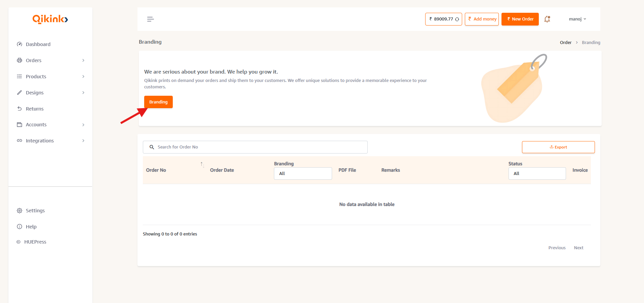The image size is (644, 303).
Task: Click the Qikink logo
Action: (50, 19)
